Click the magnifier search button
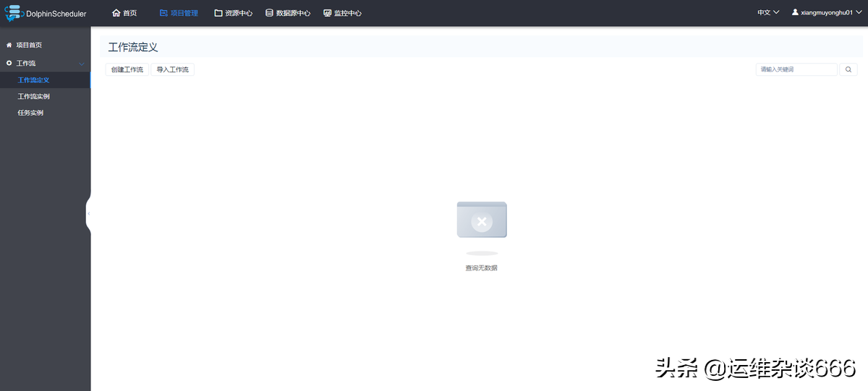The height and width of the screenshot is (391, 868). pos(848,69)
